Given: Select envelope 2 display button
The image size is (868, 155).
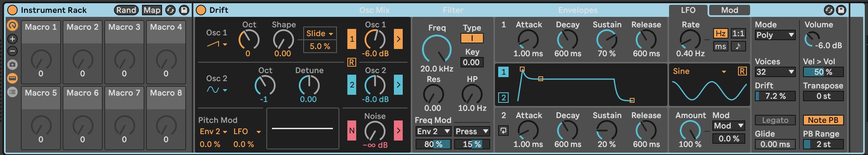Looking at the screenshot, I should pos(503,97).
